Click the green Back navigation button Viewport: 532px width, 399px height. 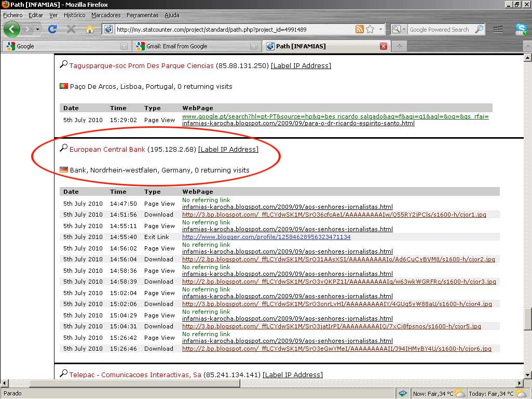coord(12,29)
